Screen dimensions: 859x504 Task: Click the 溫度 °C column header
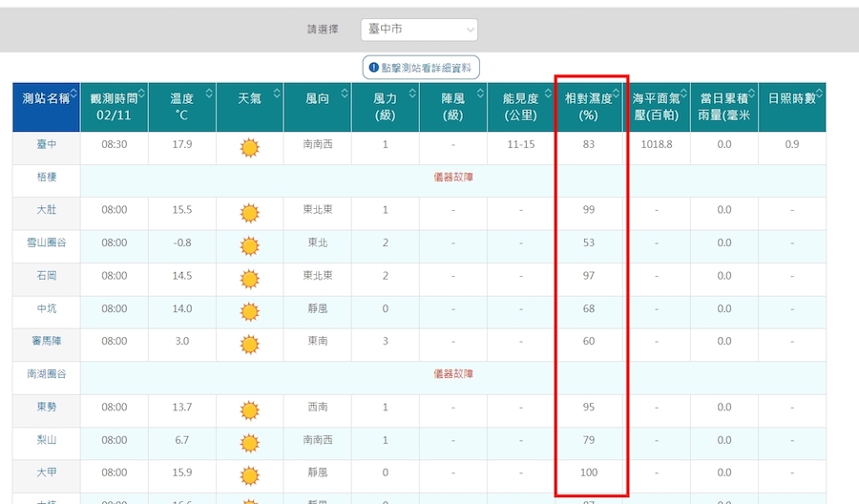coord(182,107)
